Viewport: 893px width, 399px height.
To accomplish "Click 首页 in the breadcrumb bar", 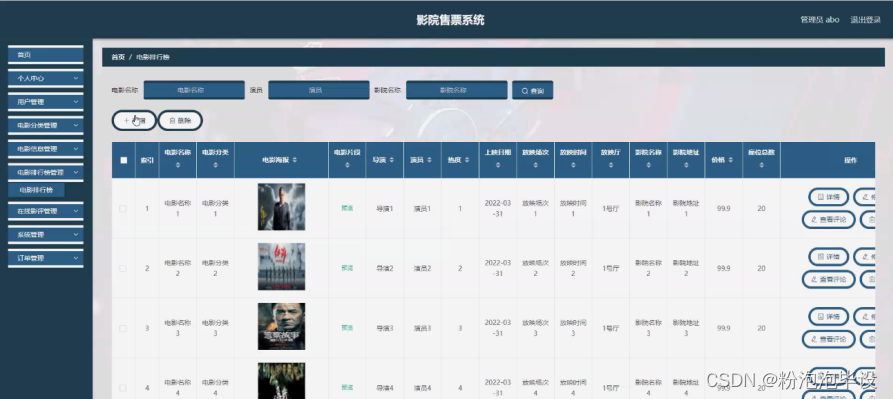I will (118, 57).
